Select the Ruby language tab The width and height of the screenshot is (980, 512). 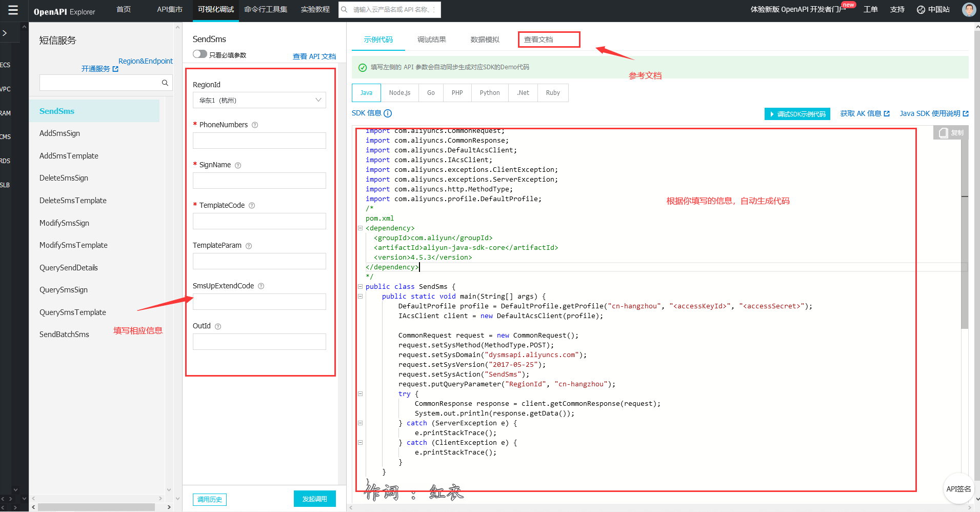(x=553, y=93)
